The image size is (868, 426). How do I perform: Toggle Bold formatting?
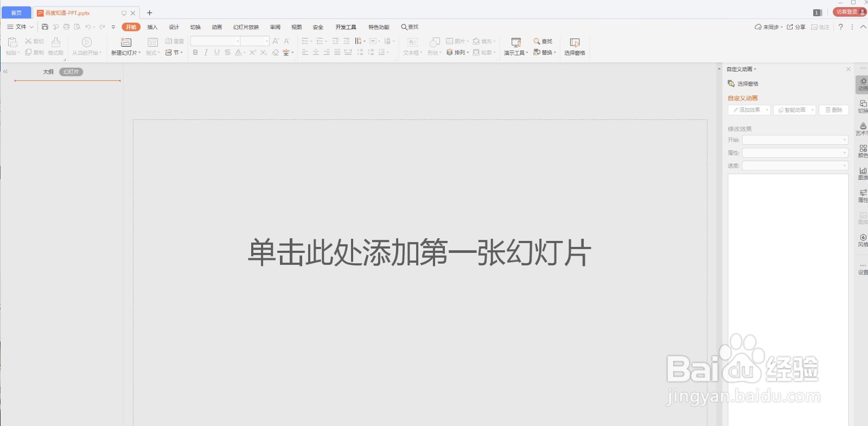pyautogui.click(x=195, y=53)
